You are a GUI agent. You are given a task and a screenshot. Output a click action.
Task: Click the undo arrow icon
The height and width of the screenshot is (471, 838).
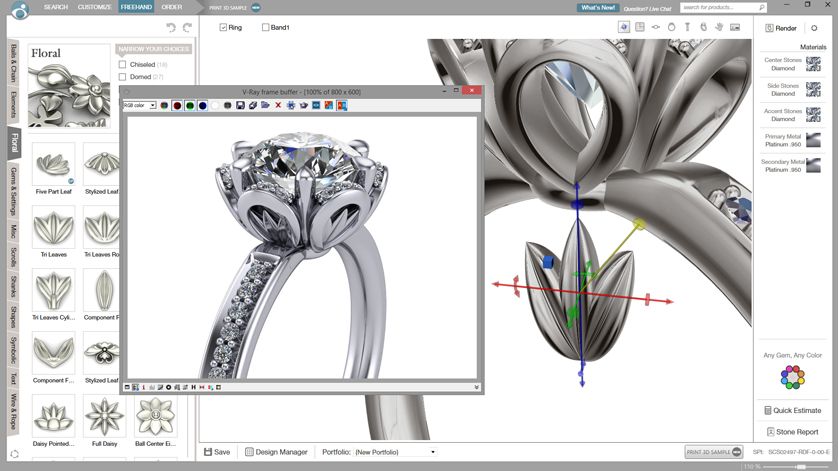pyautogui.click(x=170, y=28)
